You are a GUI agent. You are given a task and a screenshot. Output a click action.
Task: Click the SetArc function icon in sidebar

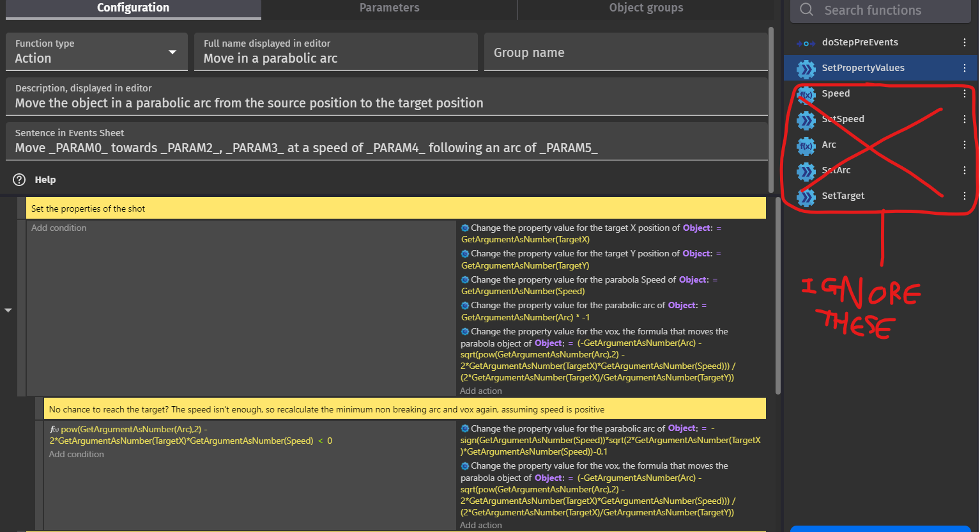pyautogui.click(x=806, y=170)
